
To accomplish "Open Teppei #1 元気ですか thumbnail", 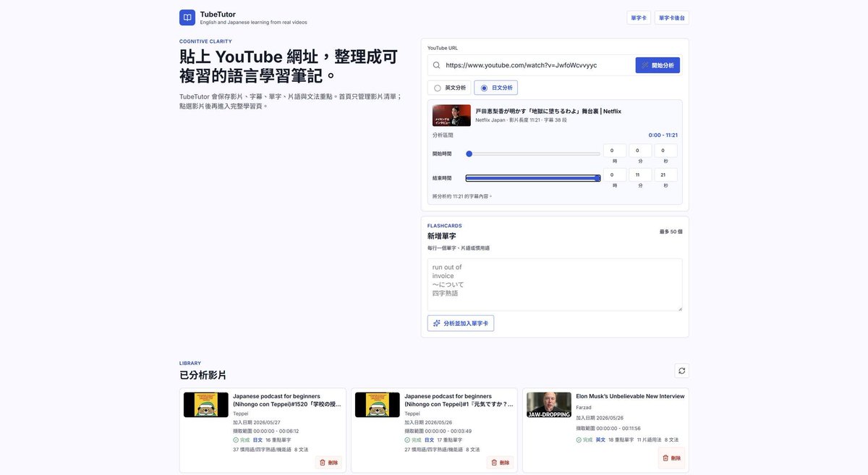I will pyautogui.click(x=378, y=405).
